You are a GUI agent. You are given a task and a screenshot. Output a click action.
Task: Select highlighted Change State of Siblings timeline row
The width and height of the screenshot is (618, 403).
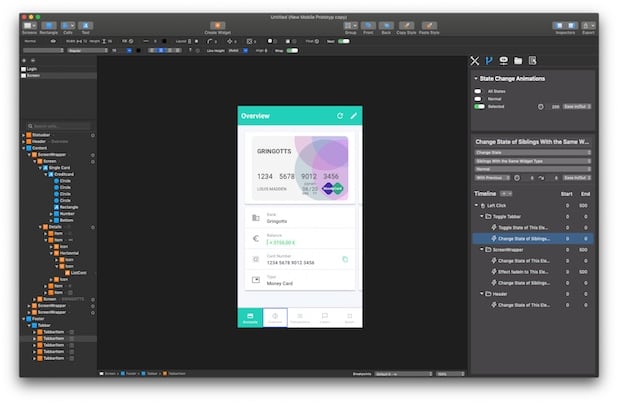pos(532,239)
